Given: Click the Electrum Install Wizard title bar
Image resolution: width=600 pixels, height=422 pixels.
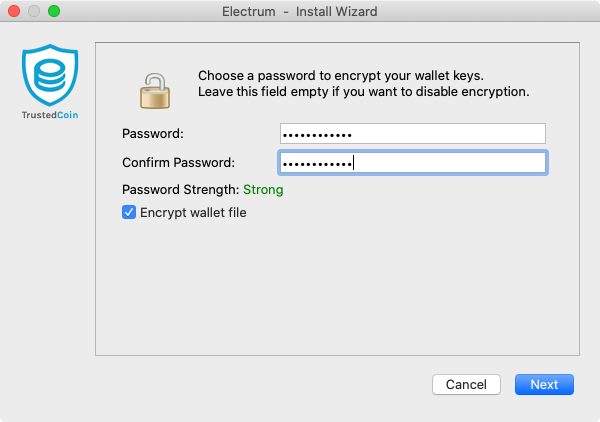Looking at the screenshot, I should (300, 11).
